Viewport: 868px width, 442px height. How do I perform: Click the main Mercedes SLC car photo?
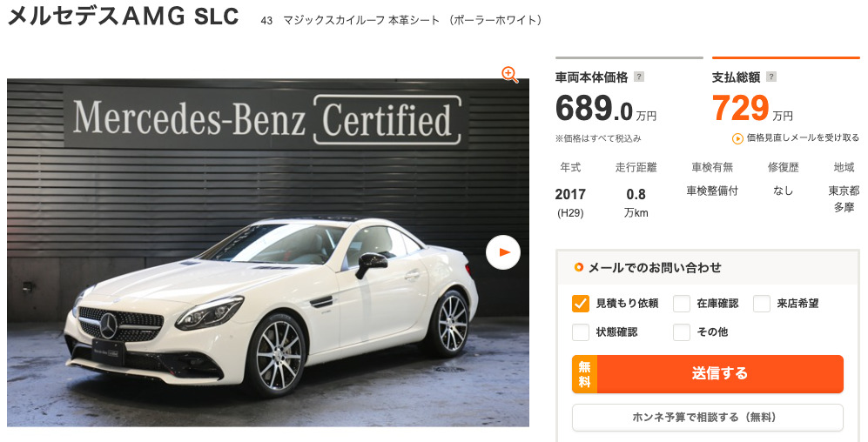268,252
